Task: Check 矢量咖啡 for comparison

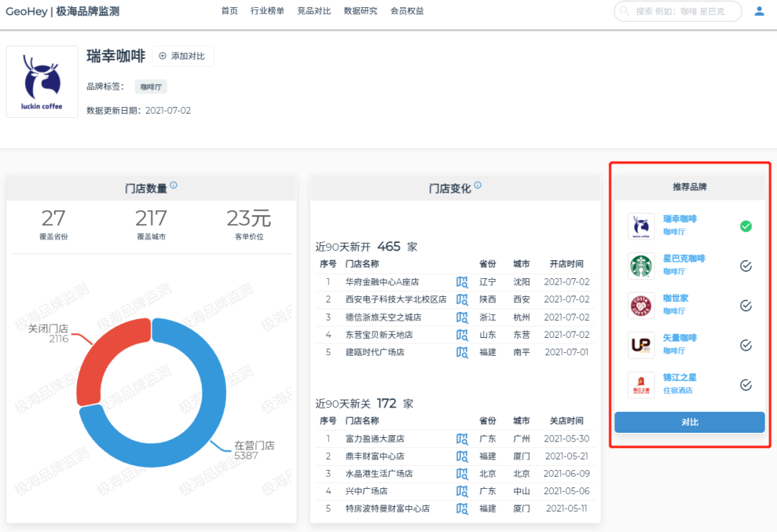Action: click(746, 345)
